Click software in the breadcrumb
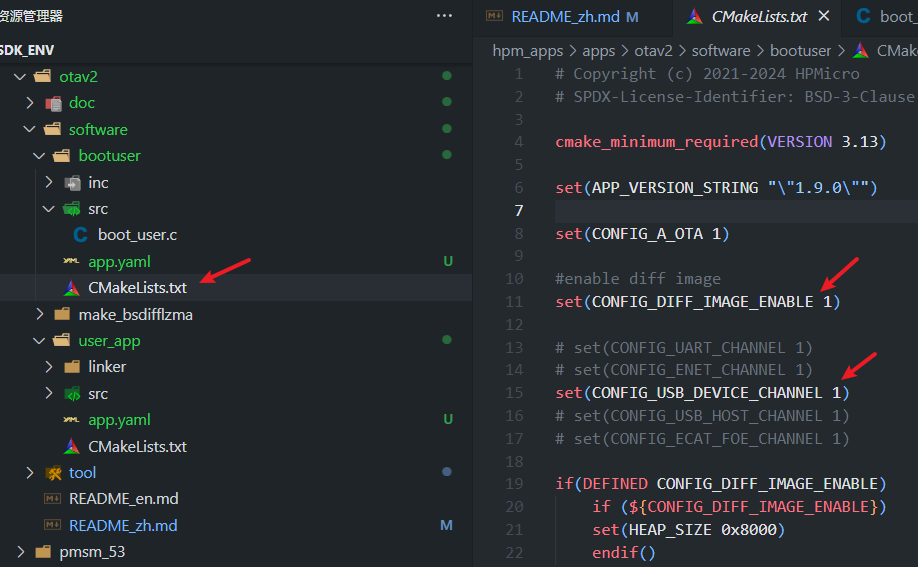Screen dimensions: 918x567 721,51
